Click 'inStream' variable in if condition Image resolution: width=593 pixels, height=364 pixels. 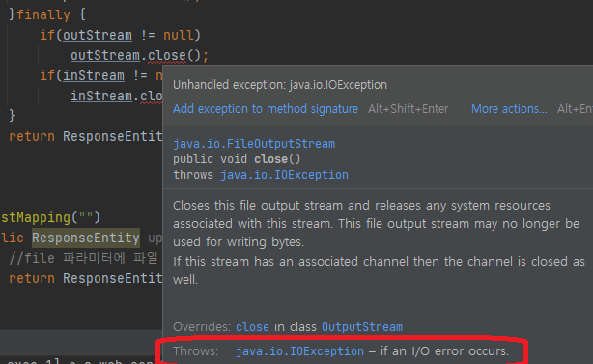(x=94, y=75)
